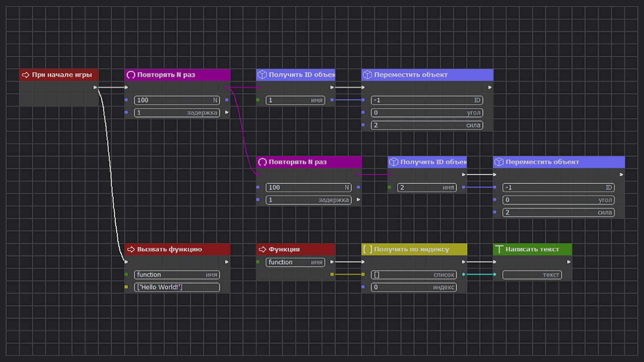Click the cyan input pin beside the 'текст' field
This screenshot has height=362, width=644.
pos(495,275)
